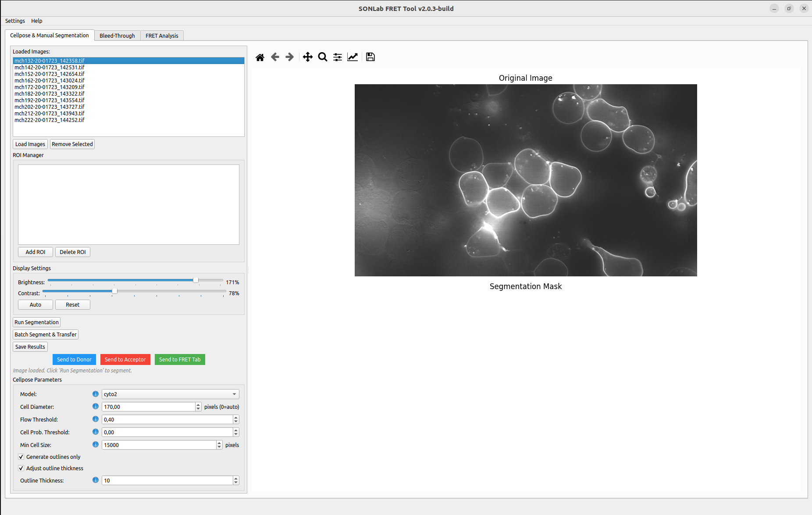The width and height of the screenshot is (812, 515).
Task: Click in the Min Cell Size input field
Action: pos(159,445)
